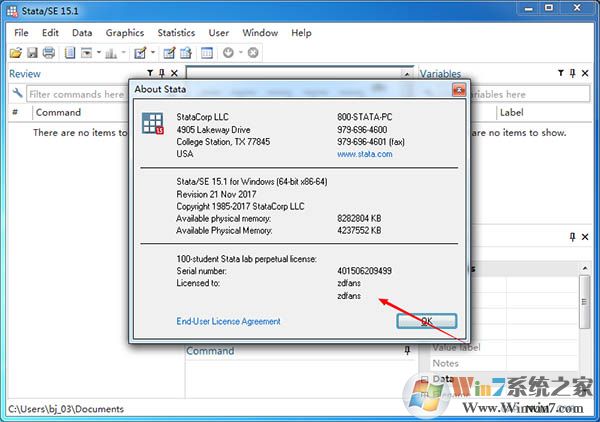Click the Break toolbar icon
The width and height of the screenshot is (600, 422).
(253, 53)
